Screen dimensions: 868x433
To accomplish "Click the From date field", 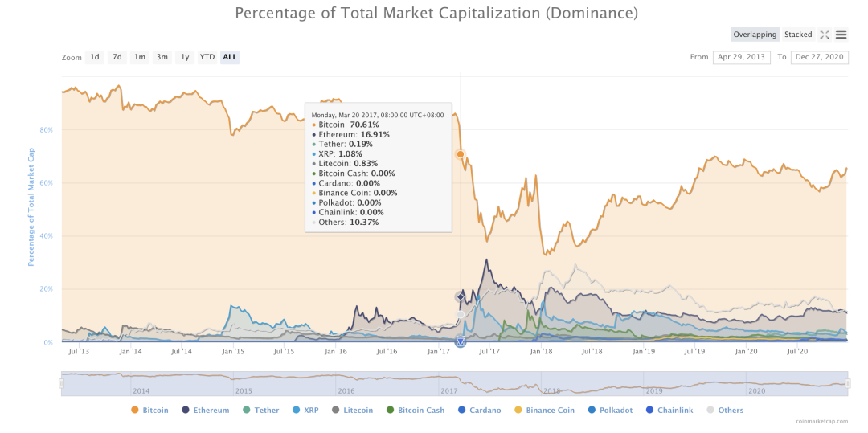I will [741, 57].
